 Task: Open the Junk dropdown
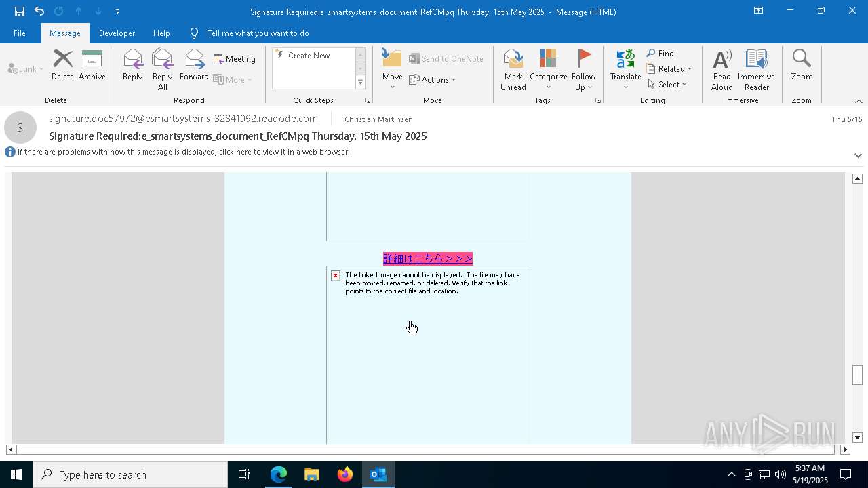pyautogui.click(x=26, y=68)
